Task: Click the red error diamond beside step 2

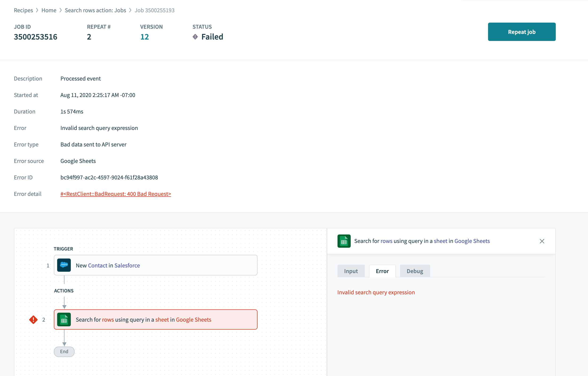Action: pos(33,319)
